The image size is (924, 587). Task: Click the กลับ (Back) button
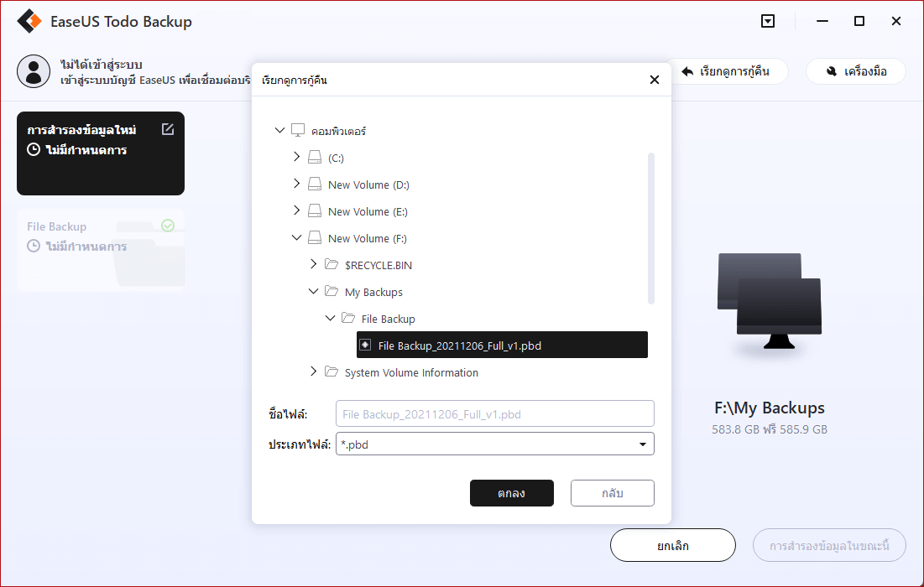(613, 493)
